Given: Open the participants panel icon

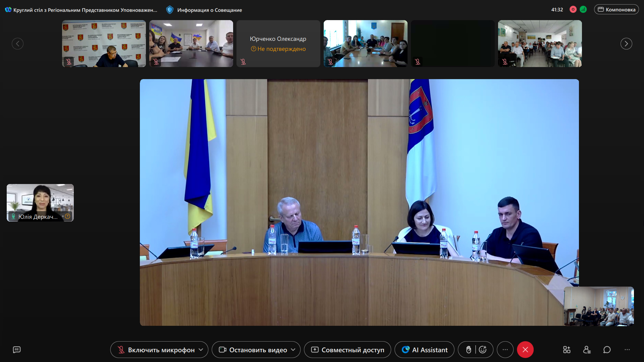Looking at the screenshot, I should pyautogui.click(x=587, y=350).
